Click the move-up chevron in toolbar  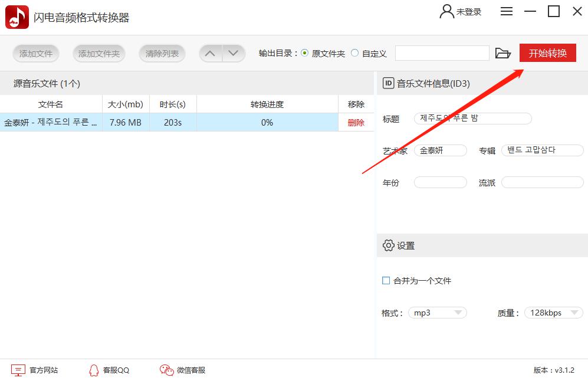pos(210,53)
